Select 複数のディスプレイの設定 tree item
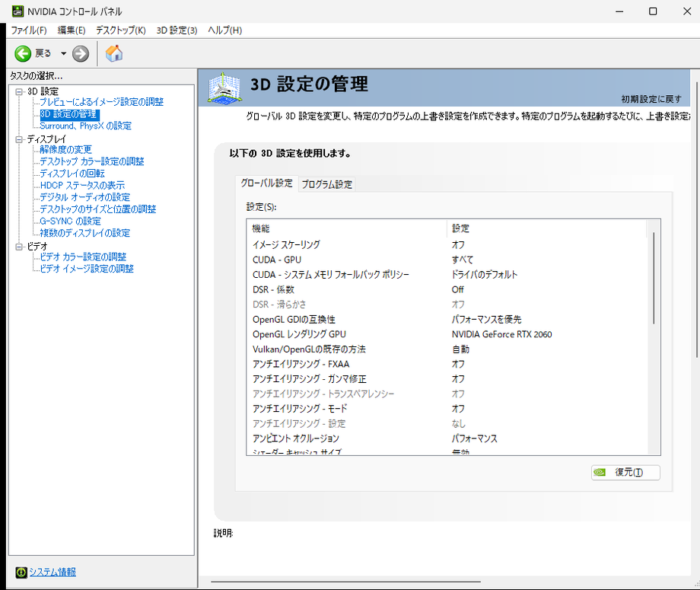The image size is (700, 590). coord(84,233)
